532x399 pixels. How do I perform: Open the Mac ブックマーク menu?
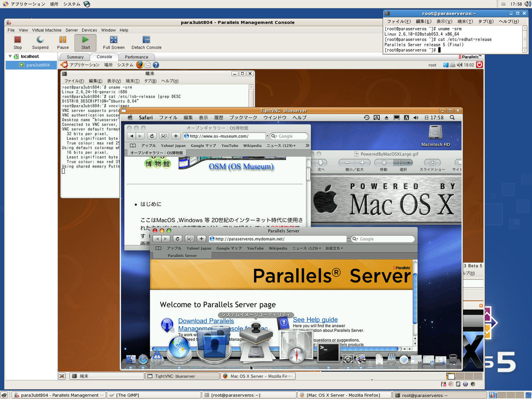243,118
